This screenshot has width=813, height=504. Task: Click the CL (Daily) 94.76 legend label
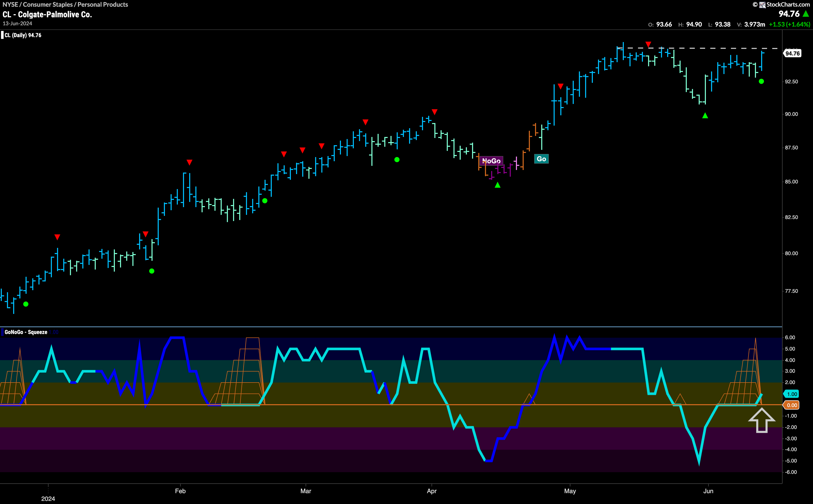point(23,35)
